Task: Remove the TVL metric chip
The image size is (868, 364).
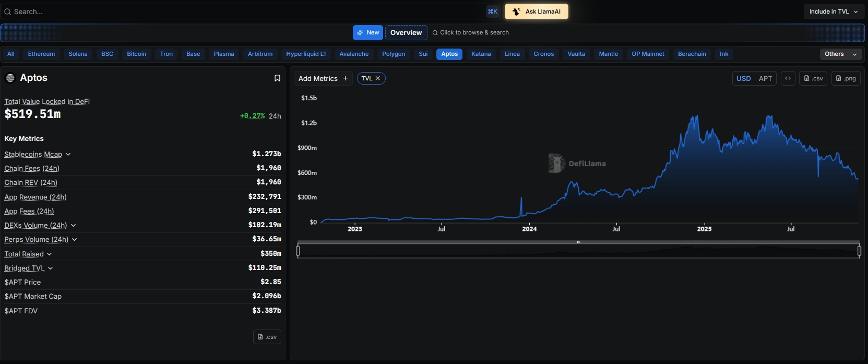Action: [x=378, y=78]
